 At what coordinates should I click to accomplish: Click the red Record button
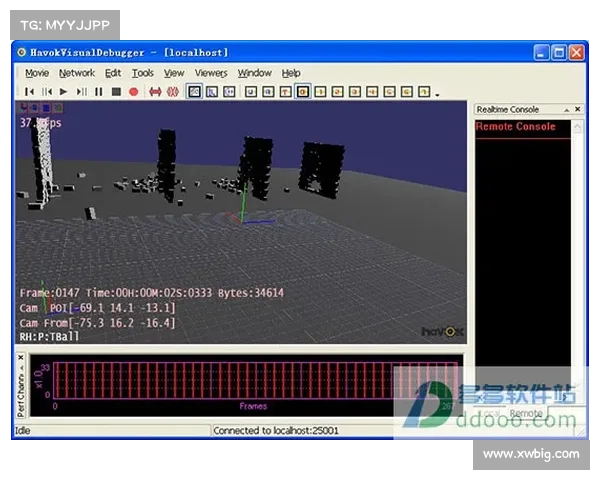133,92
